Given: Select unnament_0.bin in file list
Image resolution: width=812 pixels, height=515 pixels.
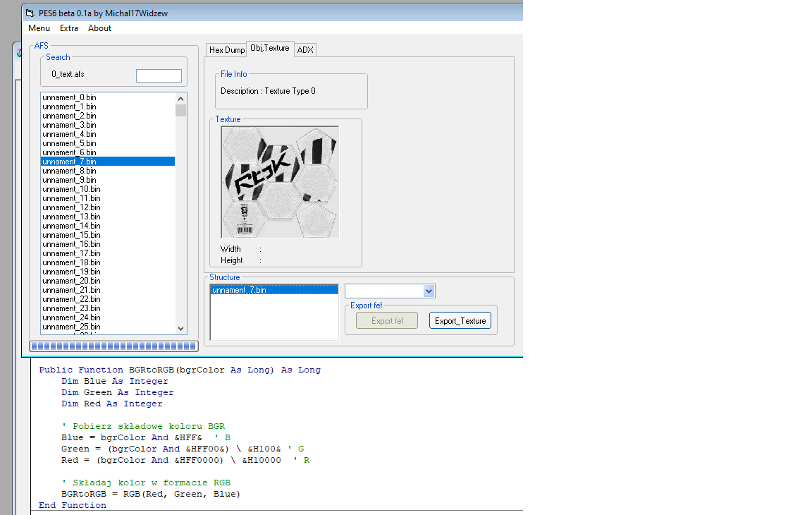Looking at the screenshot, I should (108, 97).
